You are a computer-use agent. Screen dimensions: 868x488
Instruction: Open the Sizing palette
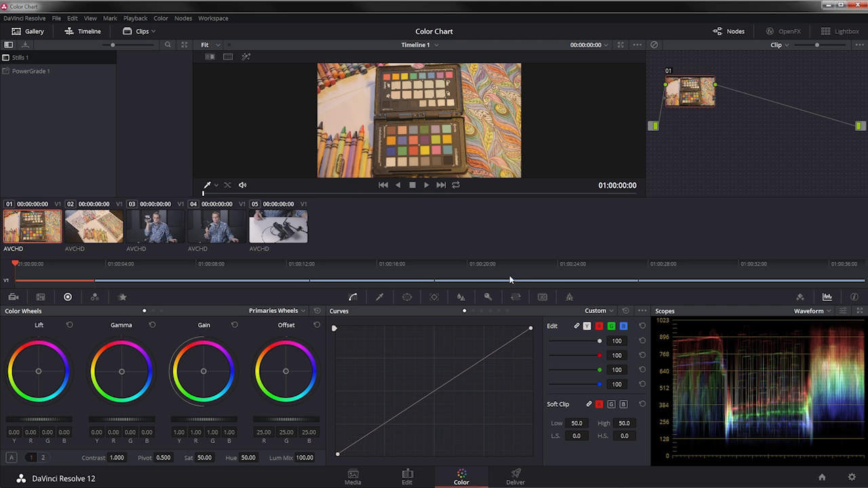(x=515, y=297)
